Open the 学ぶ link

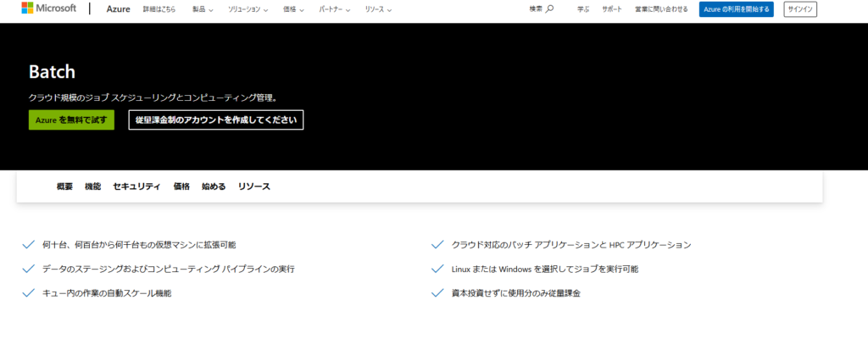point(583,9)
